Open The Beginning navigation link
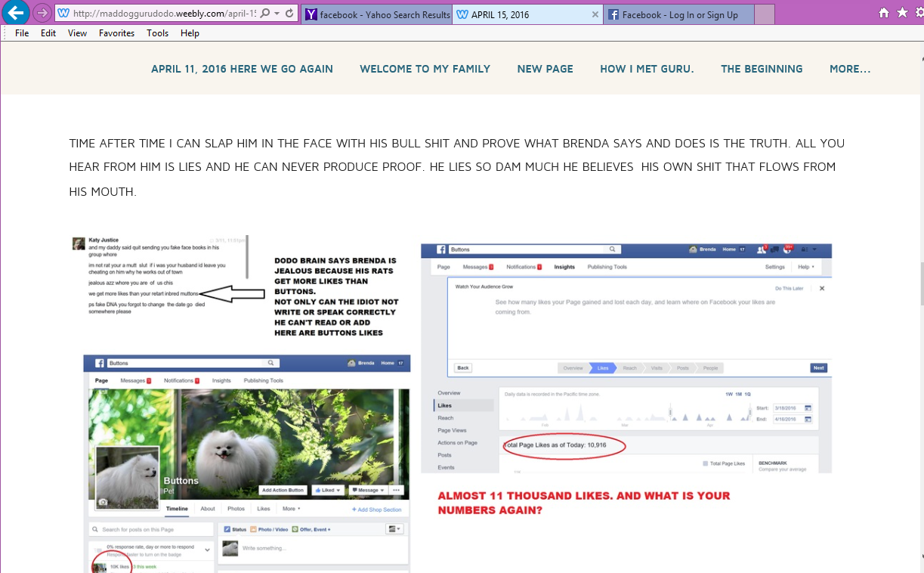 coord(762,69)
